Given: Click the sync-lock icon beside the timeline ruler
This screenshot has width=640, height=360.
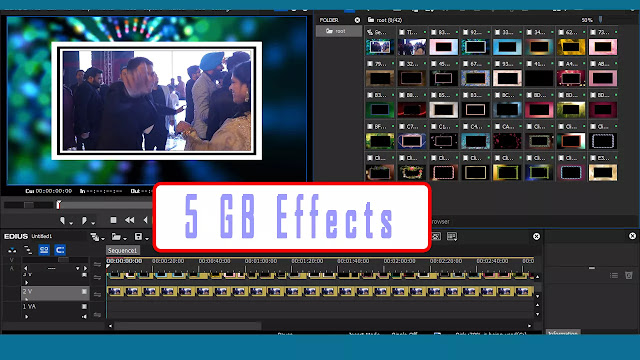Looking at the screenshot, I should tap(97, 264).
